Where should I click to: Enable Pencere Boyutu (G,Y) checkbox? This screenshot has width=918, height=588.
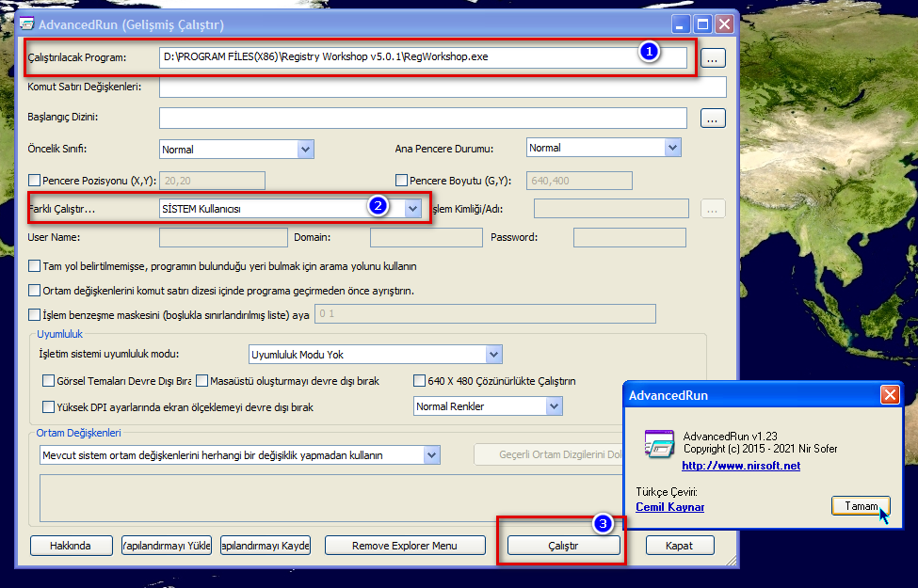[x=402, y=181]
